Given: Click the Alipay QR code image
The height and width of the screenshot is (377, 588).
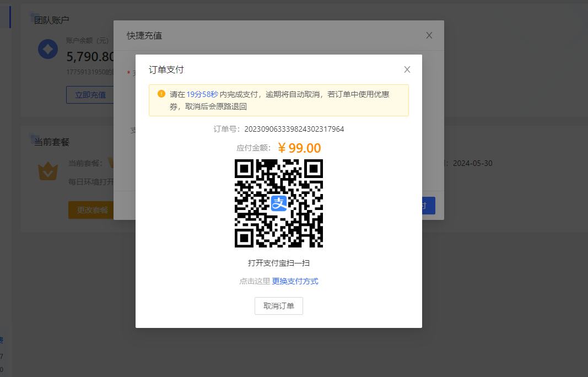Looking at the screenshot, I should coord(279,203).
